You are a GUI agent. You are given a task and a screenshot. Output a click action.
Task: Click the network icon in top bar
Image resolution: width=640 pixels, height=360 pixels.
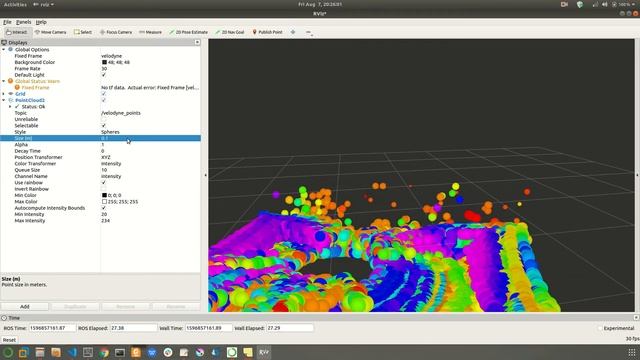(595, 4)
